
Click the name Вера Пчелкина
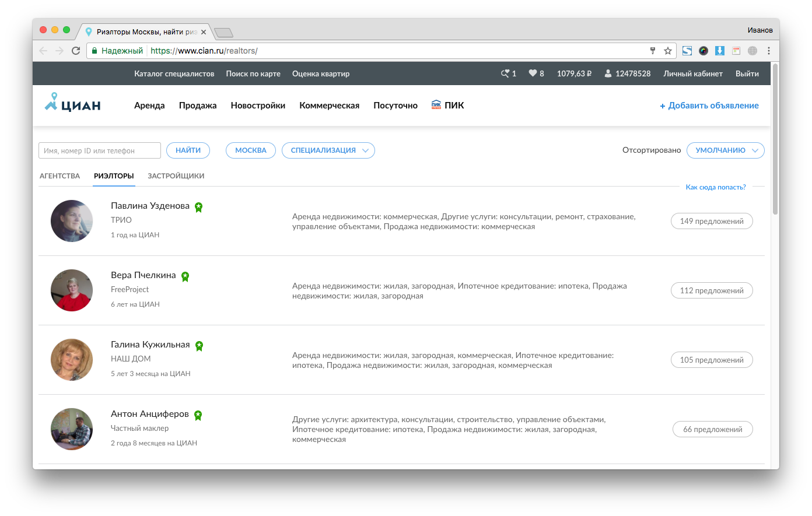point(143,275)
